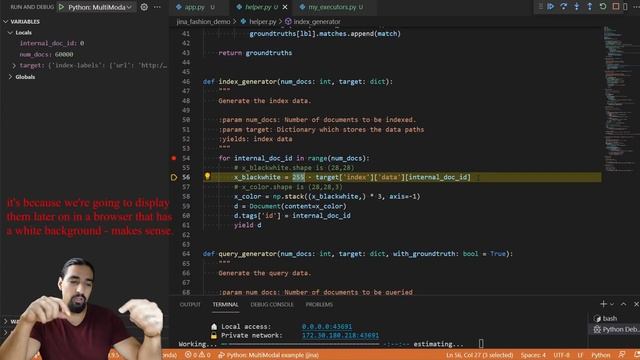Image resolution: width=640 pixels, height=360 pixels.
Task: Click Python: MultiModal example debug status item
Action: tap(268, 355)
